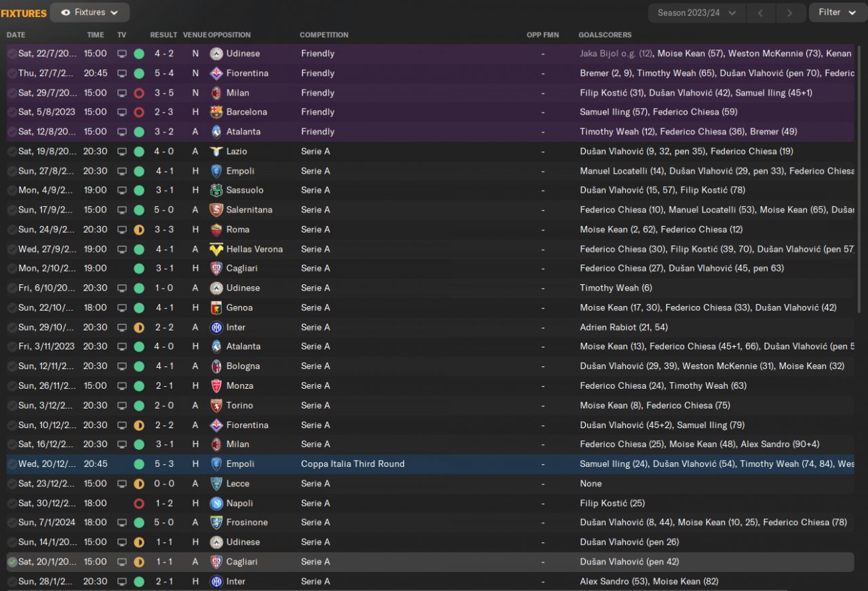Click the Napoli club badge
This screenshot has height=591, width=868.
(216, 503)
